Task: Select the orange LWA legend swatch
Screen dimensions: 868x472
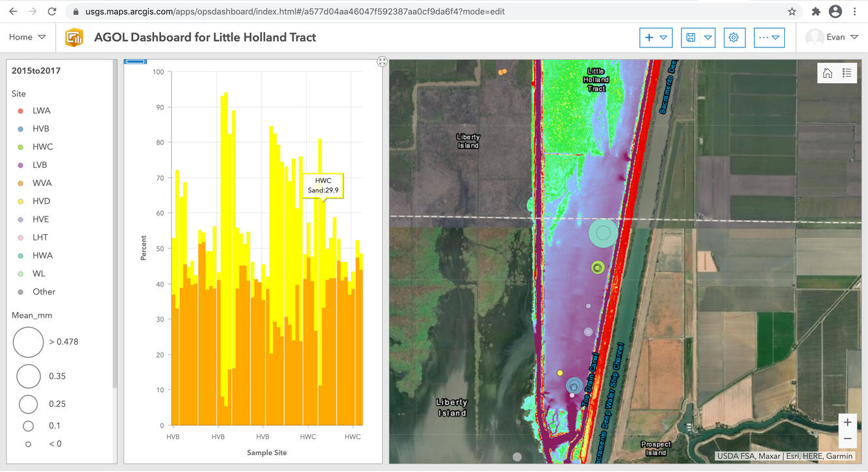Action: 19,110
